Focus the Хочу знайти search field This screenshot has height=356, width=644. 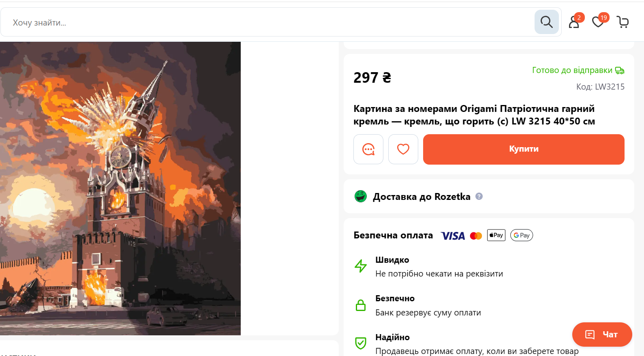click(x=267, y=22)
